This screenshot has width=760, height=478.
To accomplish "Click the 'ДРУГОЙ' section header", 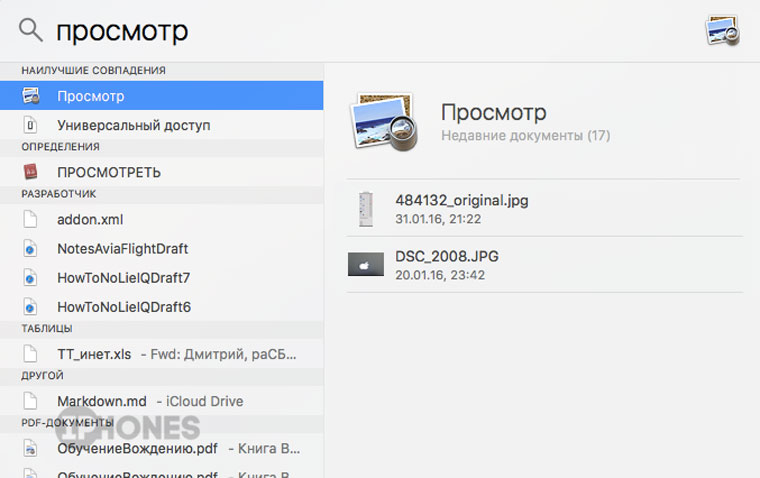I will pos(42,376).
